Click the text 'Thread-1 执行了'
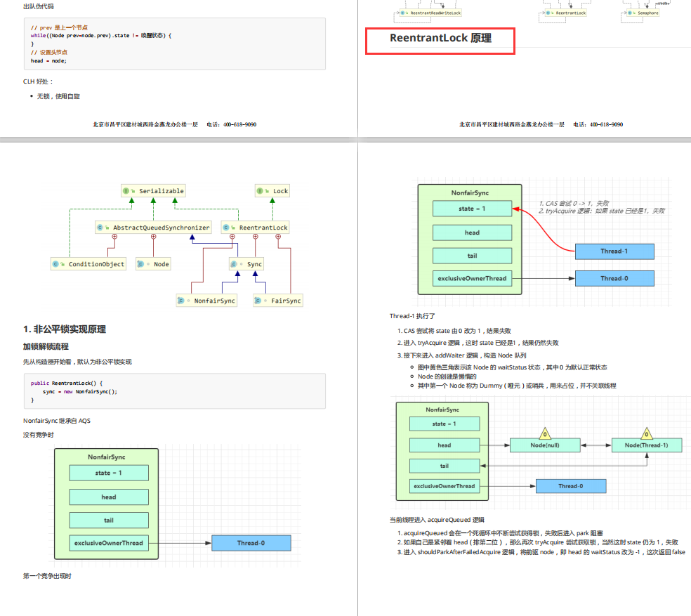The image size is (691, 616). [412, 316]
